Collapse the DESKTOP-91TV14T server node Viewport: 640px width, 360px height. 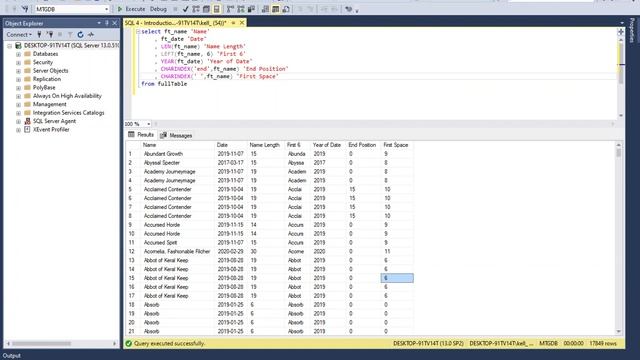pos(9,46)
